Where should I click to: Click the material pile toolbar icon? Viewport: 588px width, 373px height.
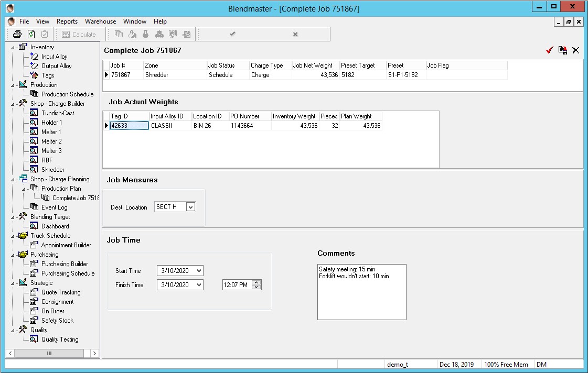(159, 35)
